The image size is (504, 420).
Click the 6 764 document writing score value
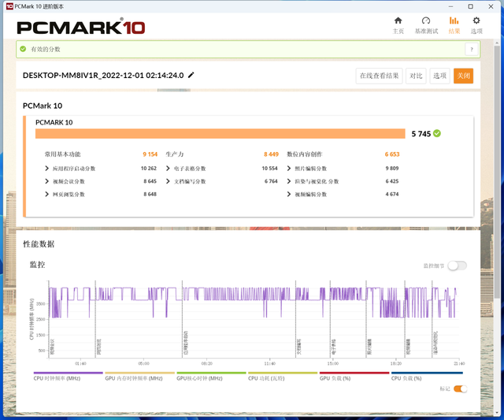pyautogui.click(x=271, y=181)
